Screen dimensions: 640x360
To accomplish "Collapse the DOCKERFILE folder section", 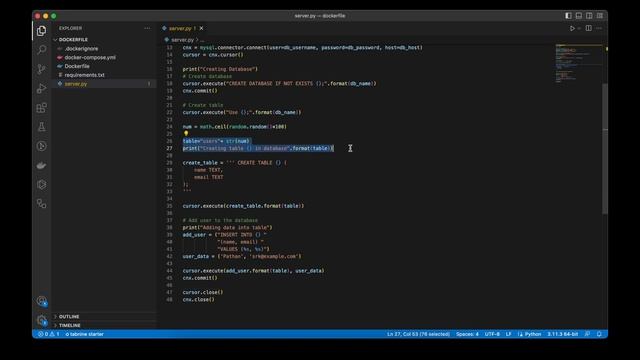I will (x=73, y=40).
